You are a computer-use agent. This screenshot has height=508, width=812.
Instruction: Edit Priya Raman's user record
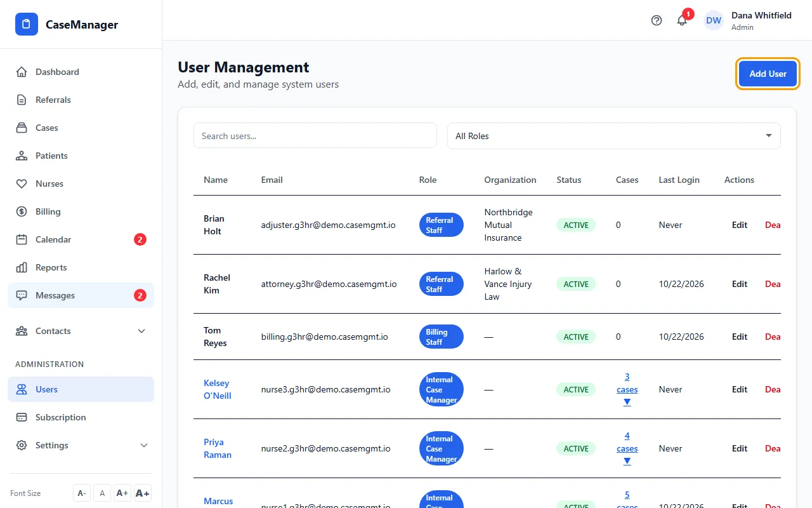[x=740, y=448]
